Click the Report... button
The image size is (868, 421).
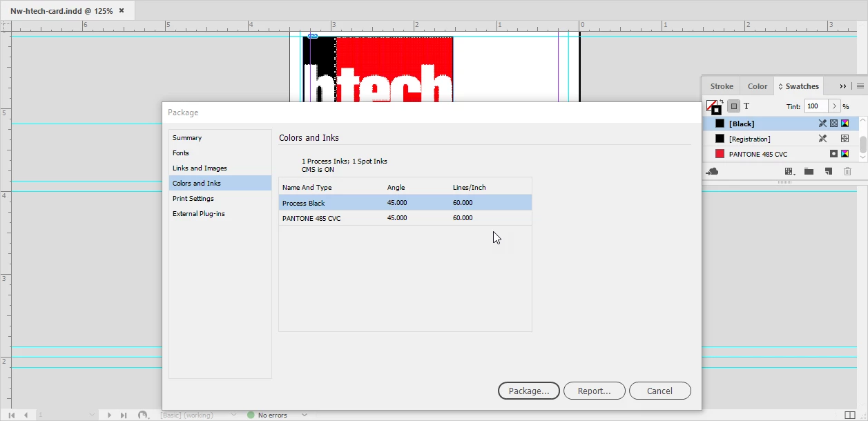(x=595, y=391)
